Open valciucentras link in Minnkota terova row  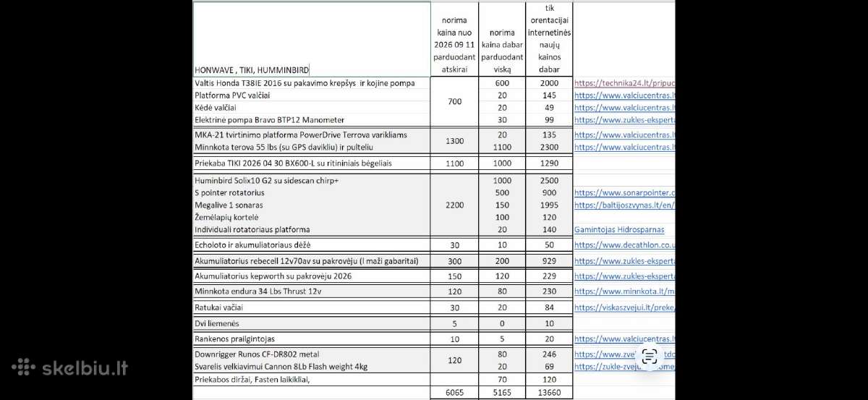625,147
